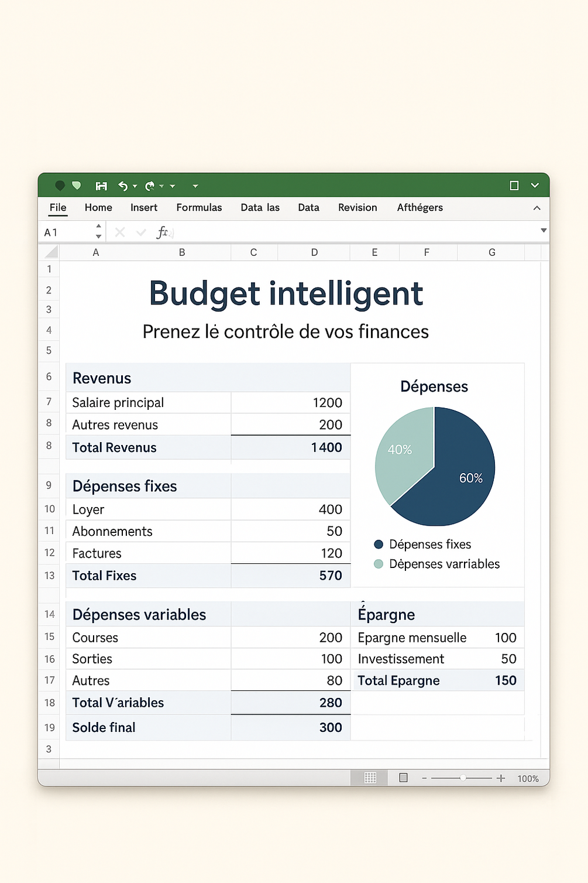Click the 100% zoom level
The width and height of the screenshot is (588, 883).
528,778
